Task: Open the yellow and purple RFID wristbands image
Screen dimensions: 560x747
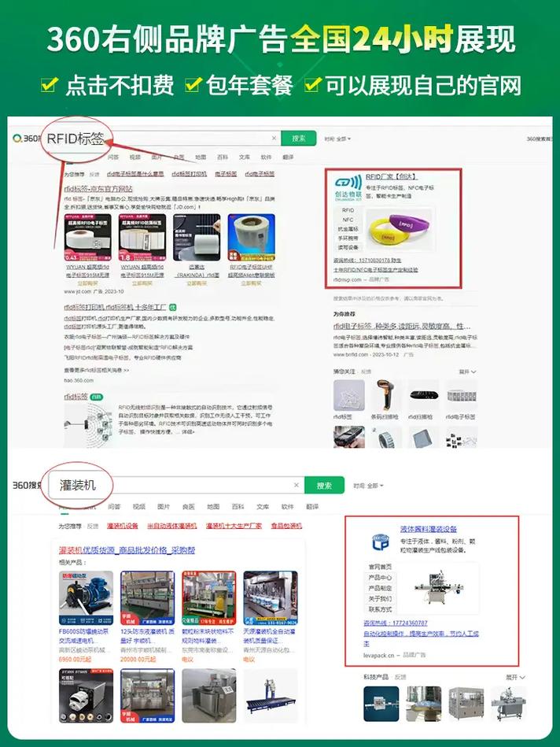Action: 399,230
